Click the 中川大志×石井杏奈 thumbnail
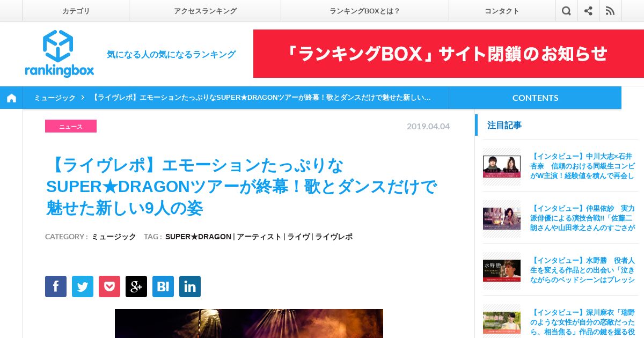 502,166
